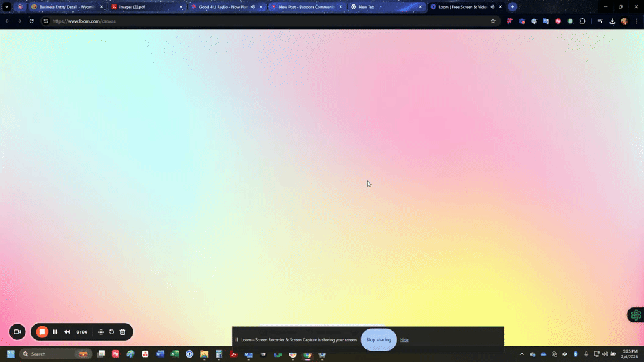The width and height of the screenshot is (644, 362).
Task: Mute the Loom tab speaker icon
Action: pyautogui.click(x=492, y=7)
